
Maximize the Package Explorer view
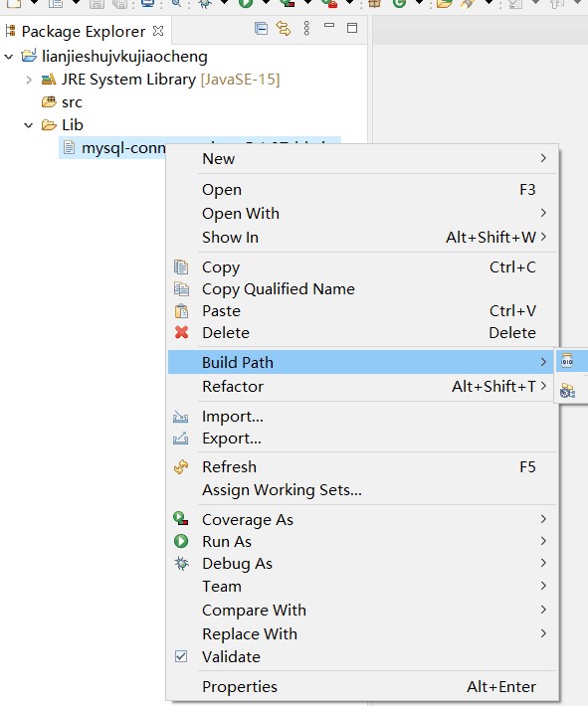[352, 28]
